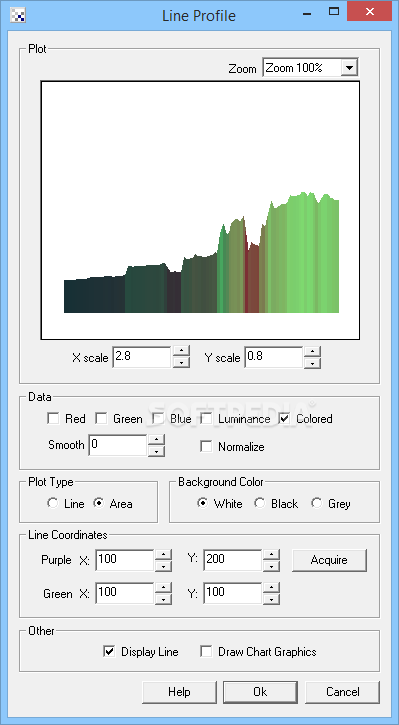Image resolution: width=399 pixels, height=725 pixels.
Task: Decrease X scale with down arrow
Action: pyautogui.click(x=181, y=362)
